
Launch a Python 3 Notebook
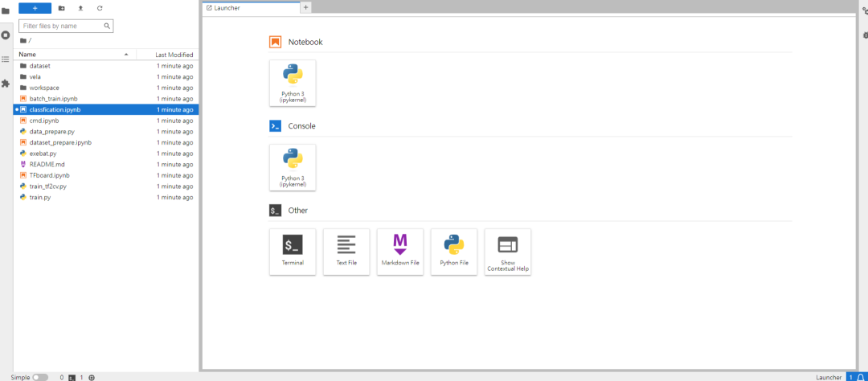293,83
